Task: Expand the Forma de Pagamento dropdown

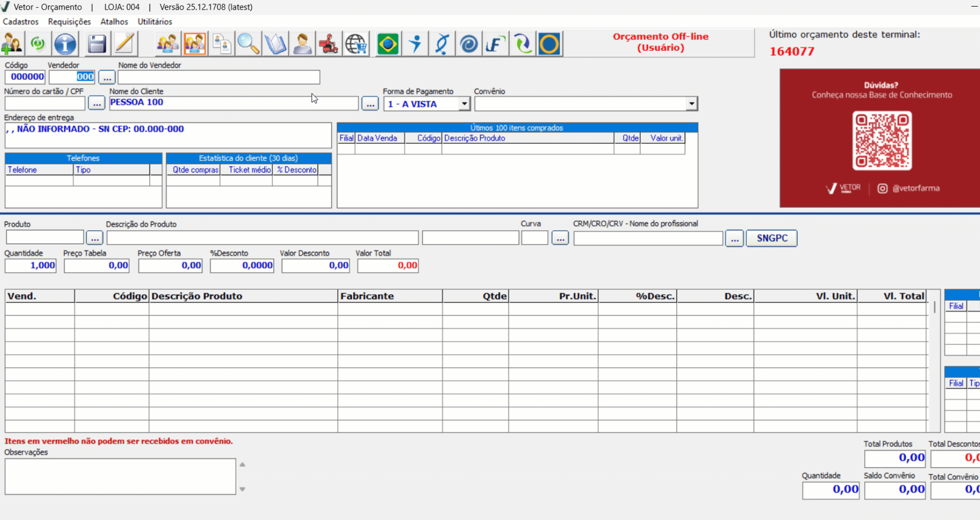Action: [464, 104]
